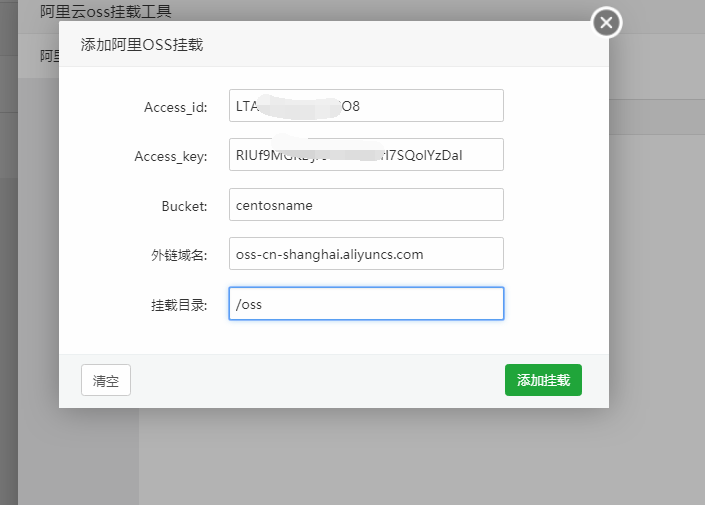Click the Access_id: label
Viewport: 705px width, 505px height.
tap(175, 107)
